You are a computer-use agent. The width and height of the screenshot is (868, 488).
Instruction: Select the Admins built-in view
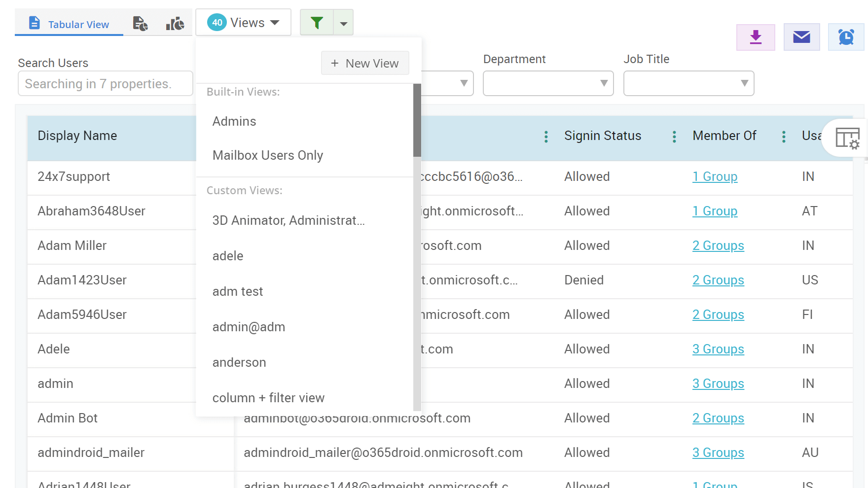[234, 121]
